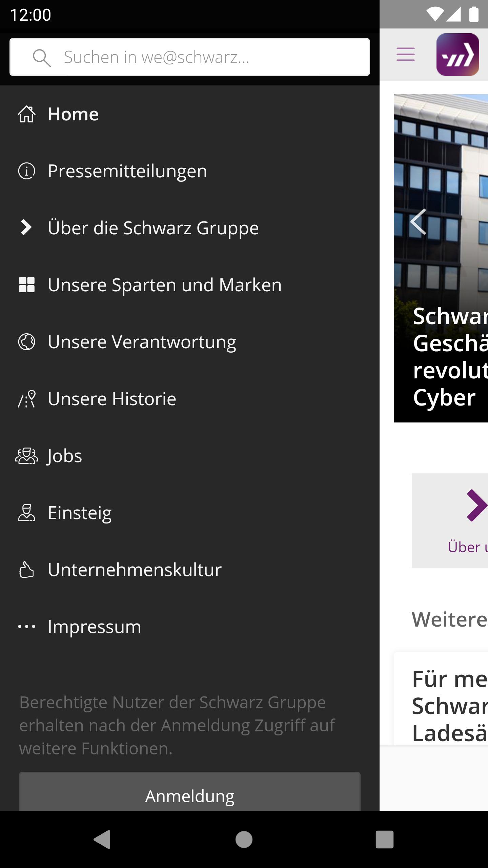Tap the Android home navigation button
The width and height of the screenshot is (488, 868).
(x=244, y=840)
